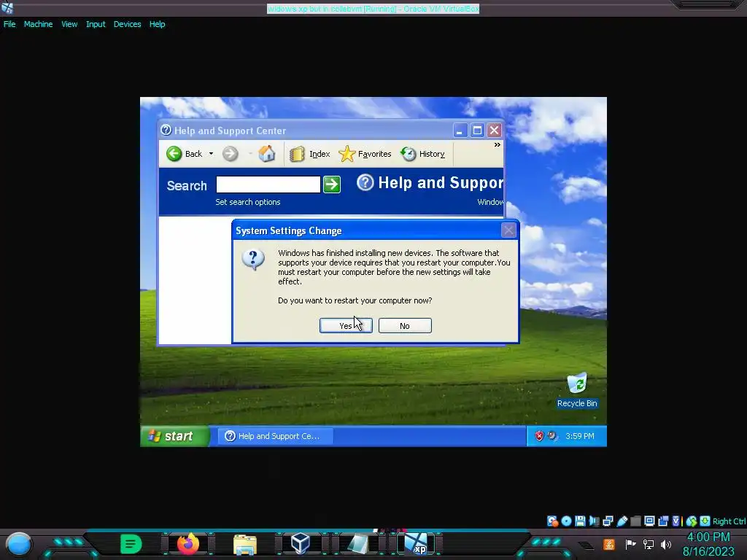Viewport: 747px width, 560px height.
Task: Click the green Start searching arrow button
Action: [332, 184]
